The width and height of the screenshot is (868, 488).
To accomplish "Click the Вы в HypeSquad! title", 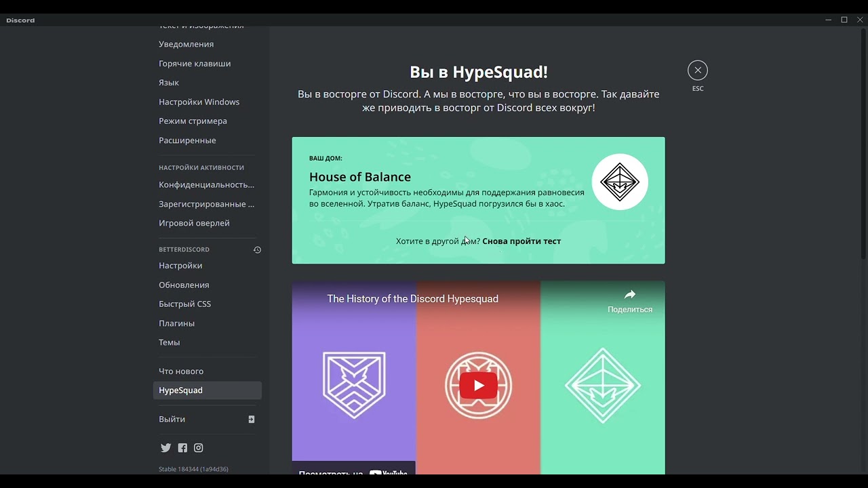I will point(479,72).
